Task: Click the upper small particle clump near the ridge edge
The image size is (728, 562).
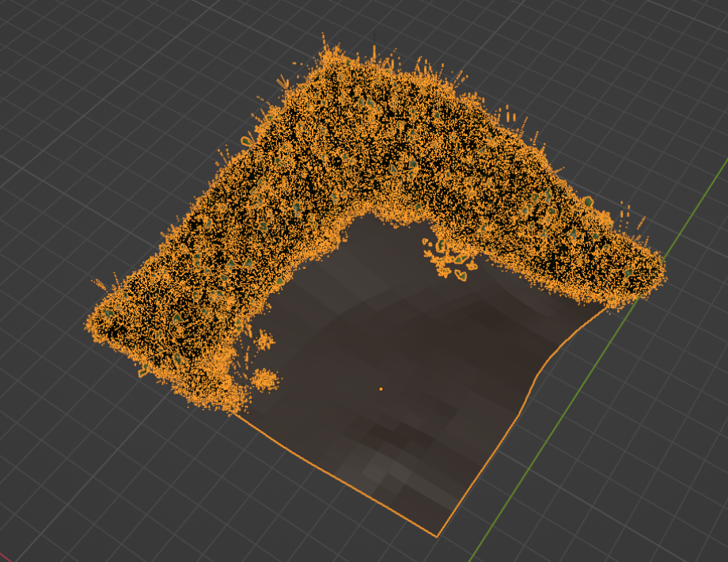Action: (x=264, y=341)
